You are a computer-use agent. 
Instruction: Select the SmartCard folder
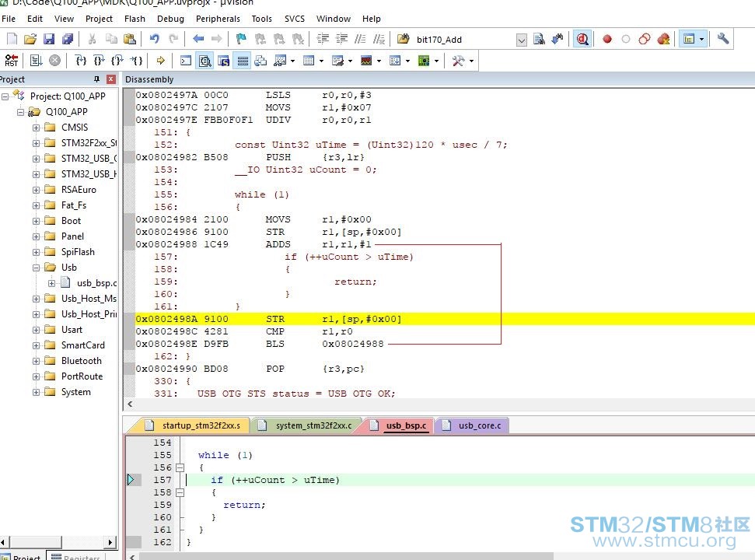pyautogui.click(x=83, y=345)
